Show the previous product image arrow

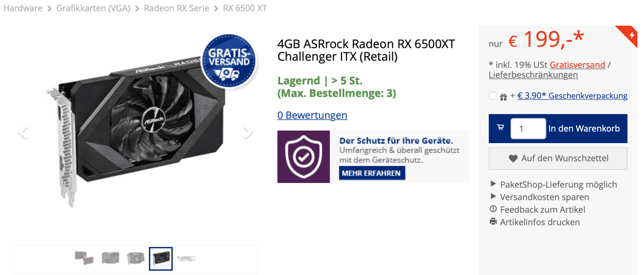click(23, 132)
